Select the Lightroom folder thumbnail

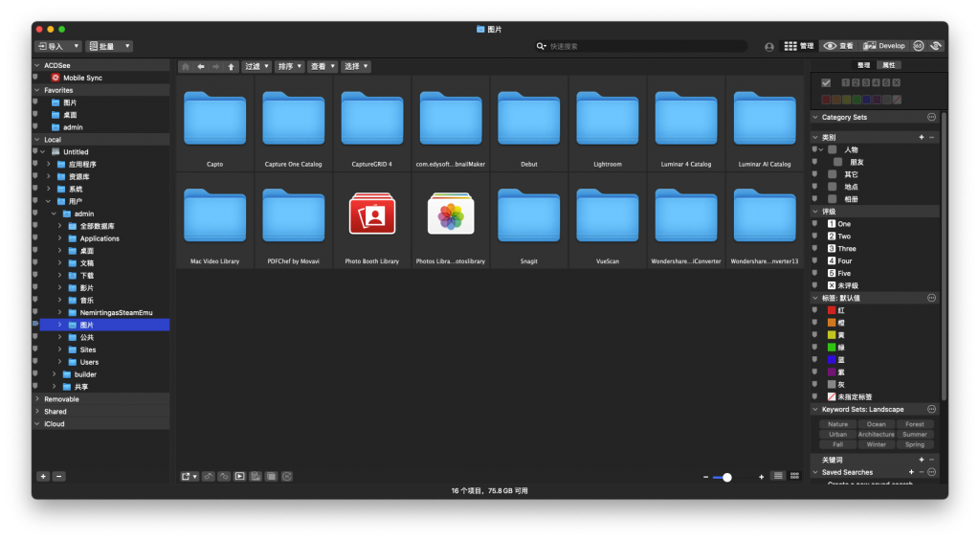[608, 124]
